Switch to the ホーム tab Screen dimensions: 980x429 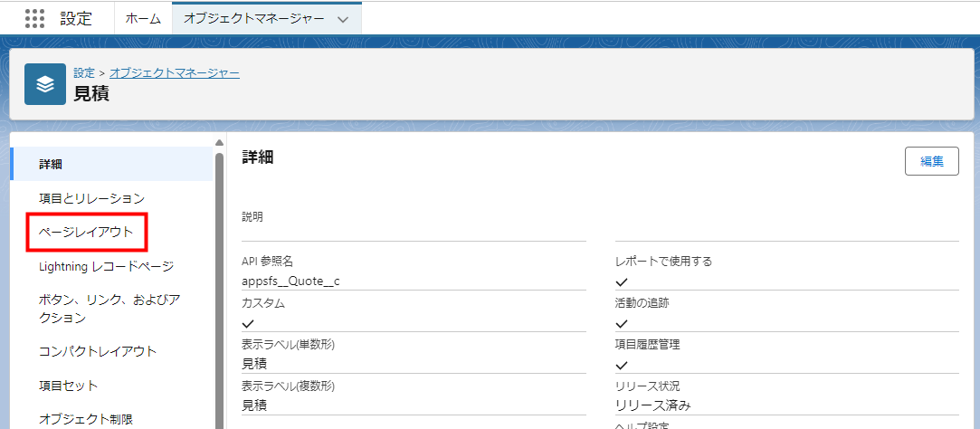pos(143,18)
